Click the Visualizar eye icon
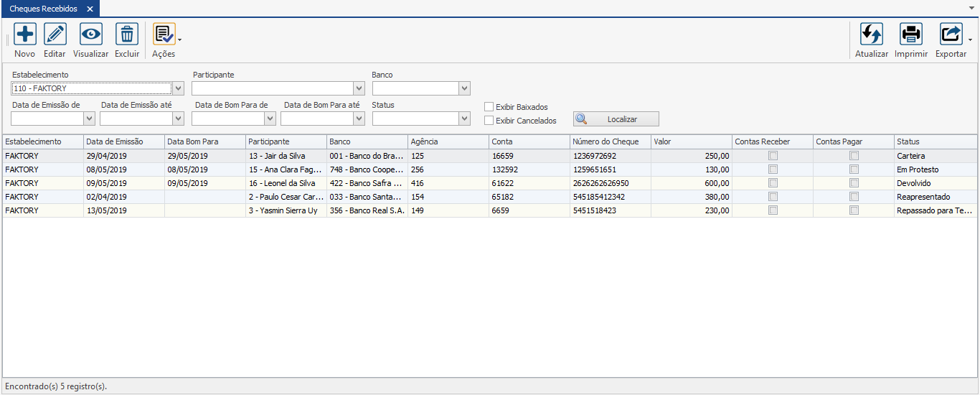980x395 pixels. [90, 34]
